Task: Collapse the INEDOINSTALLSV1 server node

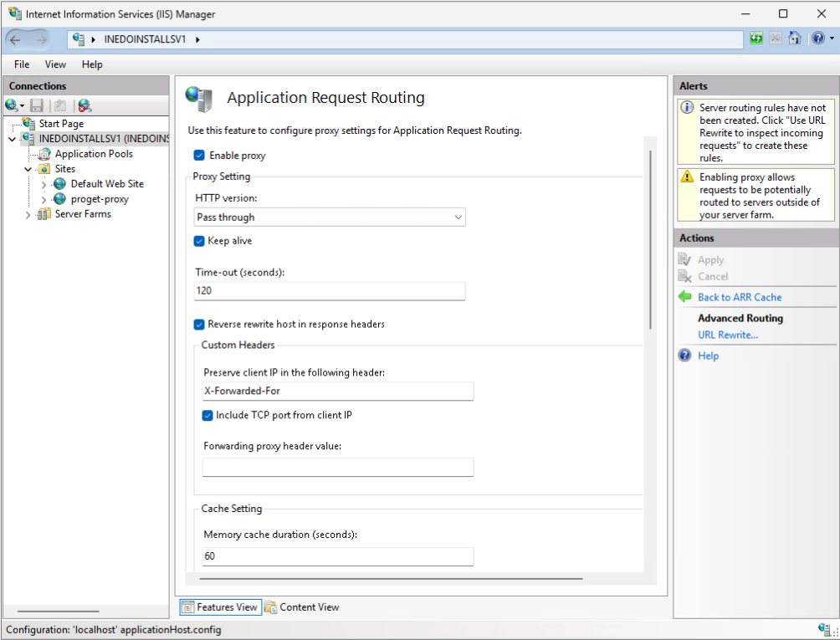Action: [x=13, y=139]
